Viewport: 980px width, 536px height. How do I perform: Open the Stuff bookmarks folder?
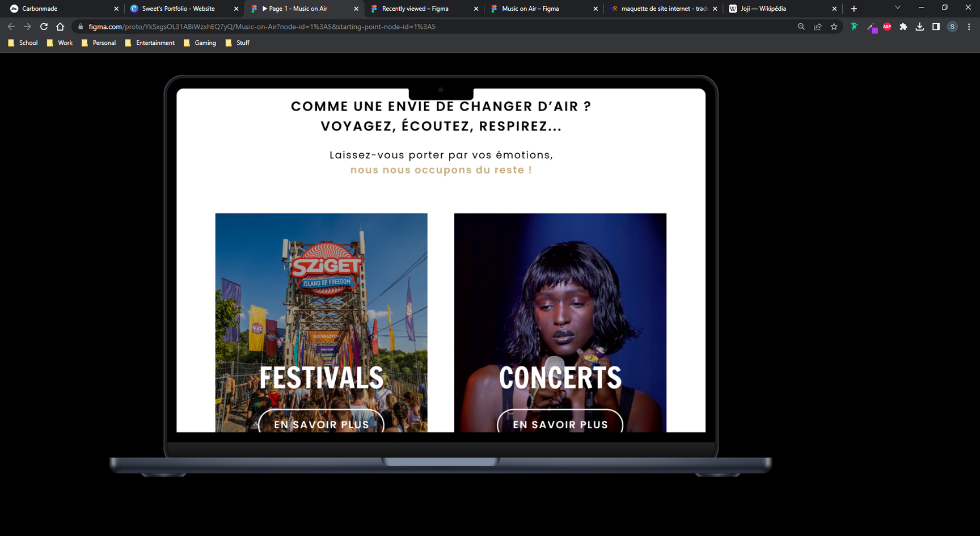tap(237, 43)
